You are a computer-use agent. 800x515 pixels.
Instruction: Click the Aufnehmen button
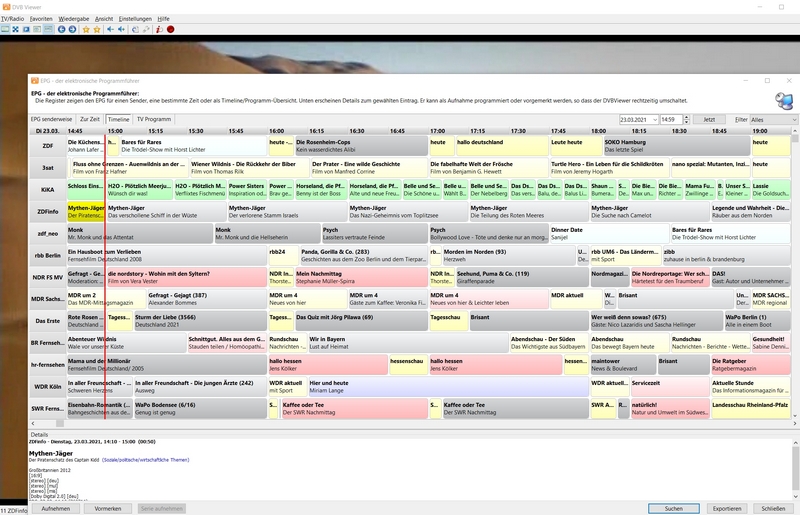tap(55, 508)
